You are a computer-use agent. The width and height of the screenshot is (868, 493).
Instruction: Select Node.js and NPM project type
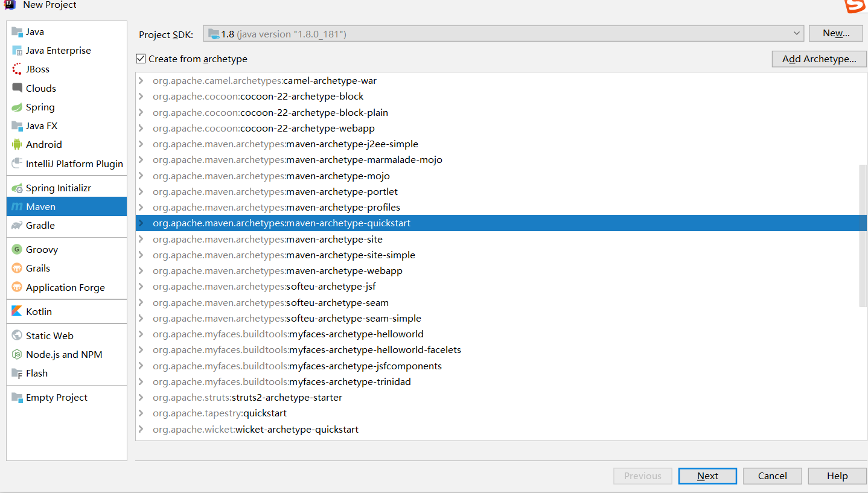pos(66,355)
